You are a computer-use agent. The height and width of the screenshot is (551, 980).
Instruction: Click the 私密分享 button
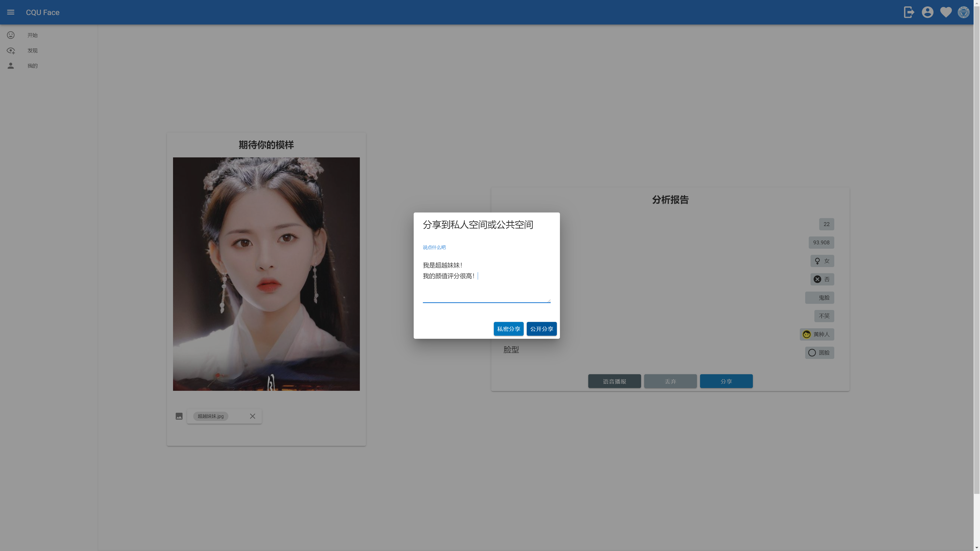point(508,329)
